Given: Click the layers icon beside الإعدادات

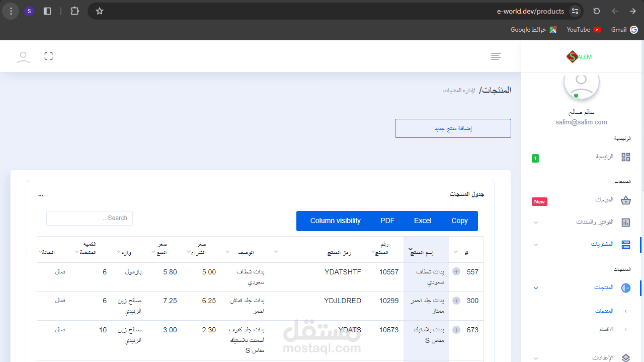Looking at the screenshot, I should click(x=626, y=357).
